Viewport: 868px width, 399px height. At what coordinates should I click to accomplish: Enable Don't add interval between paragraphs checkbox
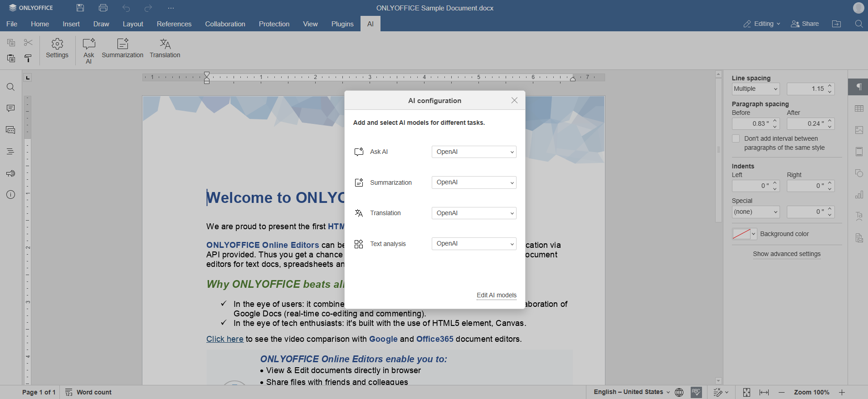736,139
